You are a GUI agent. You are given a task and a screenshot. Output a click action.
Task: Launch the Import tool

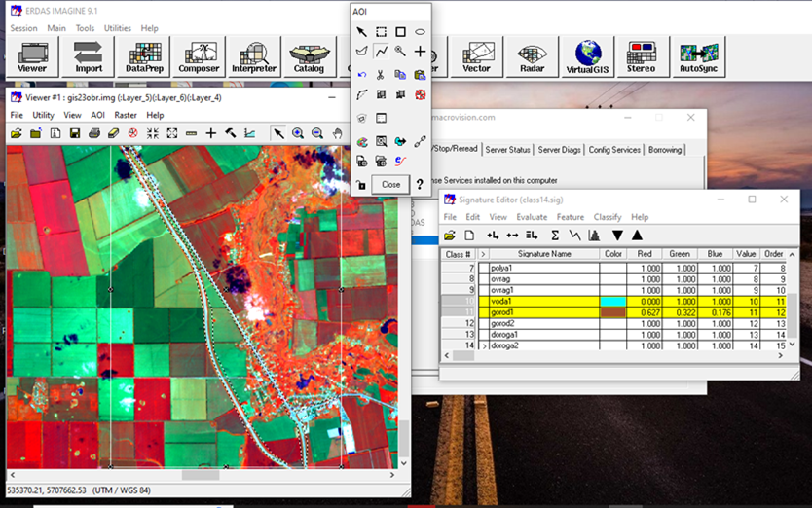pos(88,57)
